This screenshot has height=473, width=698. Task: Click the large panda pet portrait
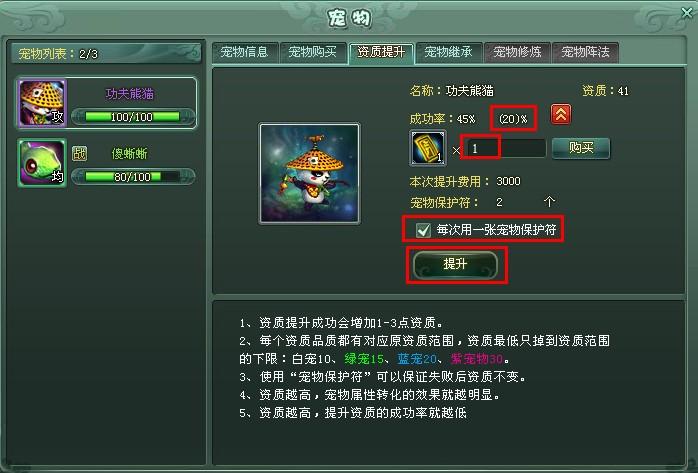309,173
